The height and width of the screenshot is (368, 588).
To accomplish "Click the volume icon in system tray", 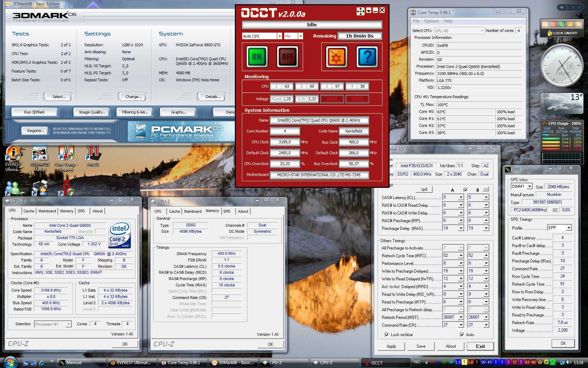I will pyautogui.click(x=569, y=362).
